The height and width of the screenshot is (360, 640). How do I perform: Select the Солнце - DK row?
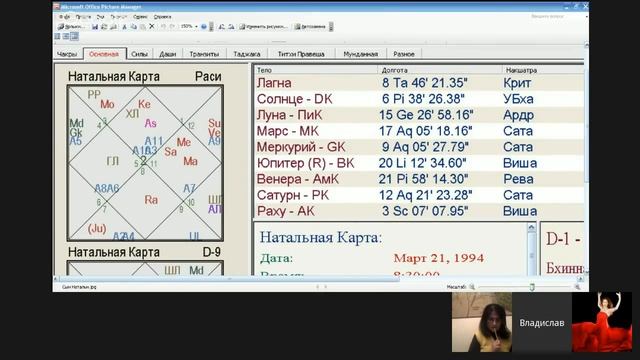419,99
